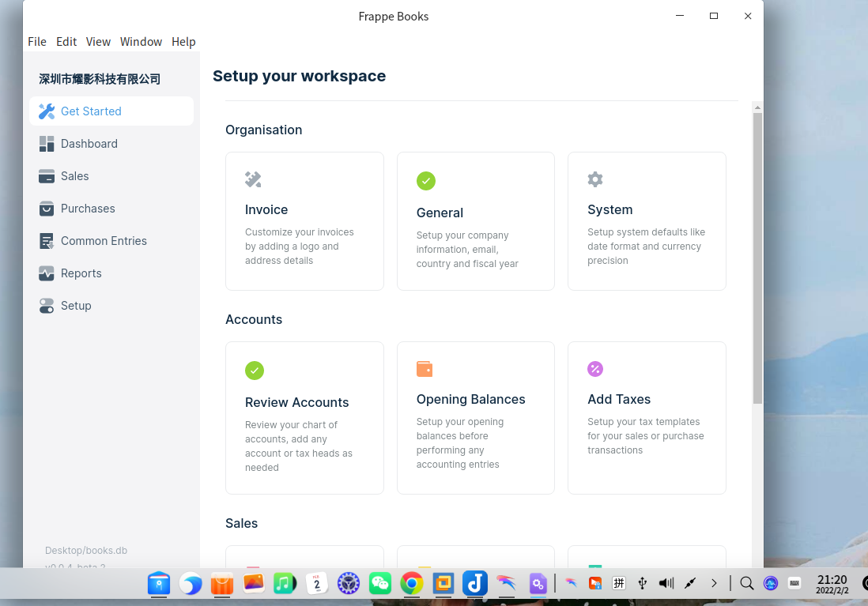This screenshot has width=868, height=606.
Task: Open the File menu
Action: point(37,42)
